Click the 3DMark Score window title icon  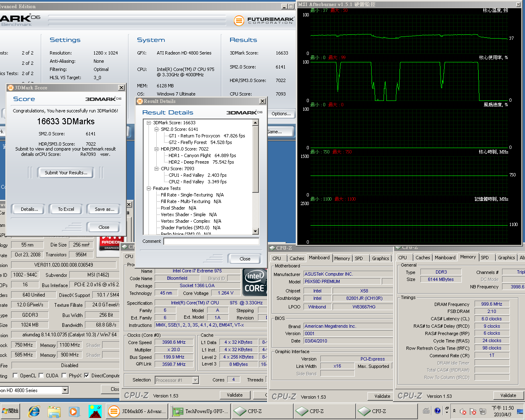click(x=11, y=87)
